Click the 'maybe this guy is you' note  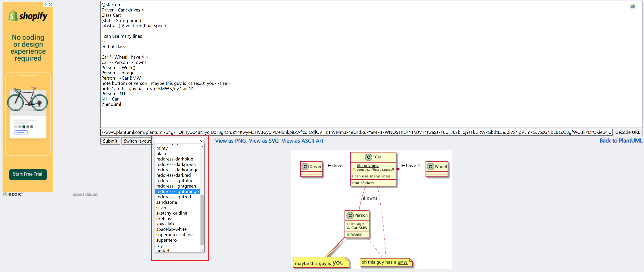(x=321, y=263)
